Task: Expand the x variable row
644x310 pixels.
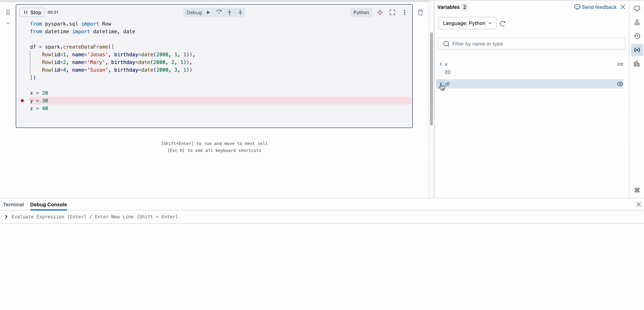Action: [x=441, y=64]
